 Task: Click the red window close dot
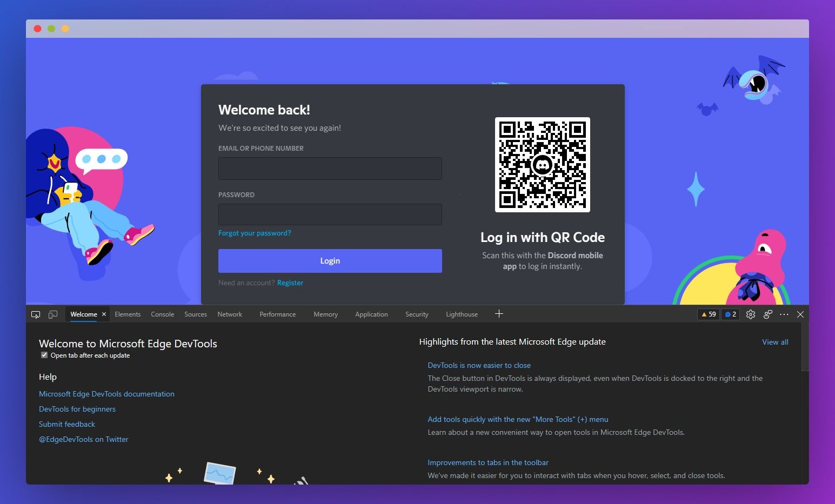tap(37, 29)
